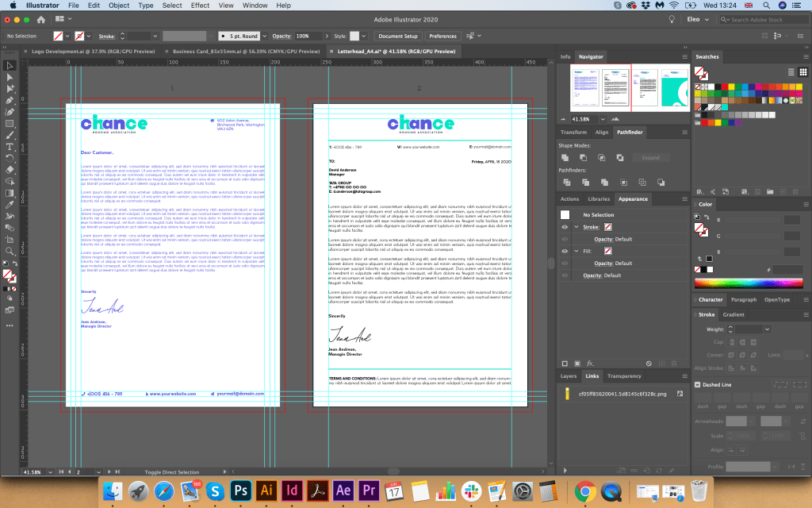Open the Stroke Weight dropdown
The height and width of the screenshot is (508, 812).
click(767, 329)
